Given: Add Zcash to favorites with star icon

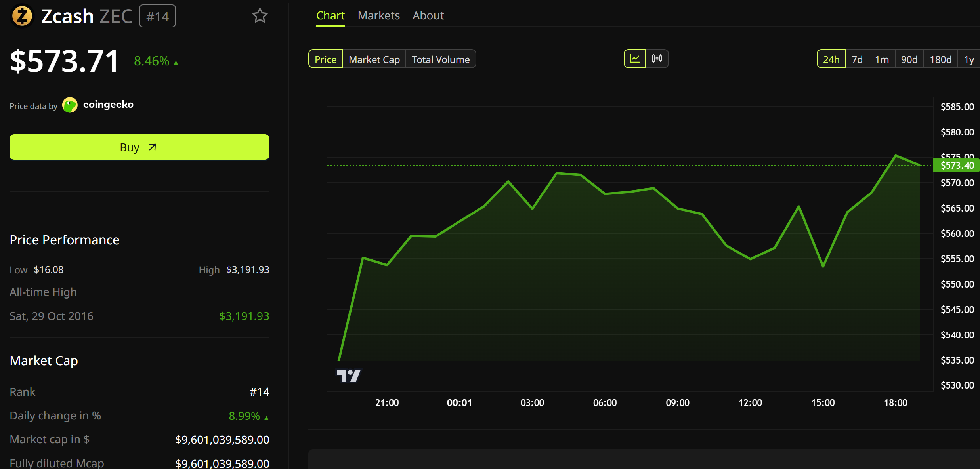Looking at the screenshot, I should click(260, 16).
